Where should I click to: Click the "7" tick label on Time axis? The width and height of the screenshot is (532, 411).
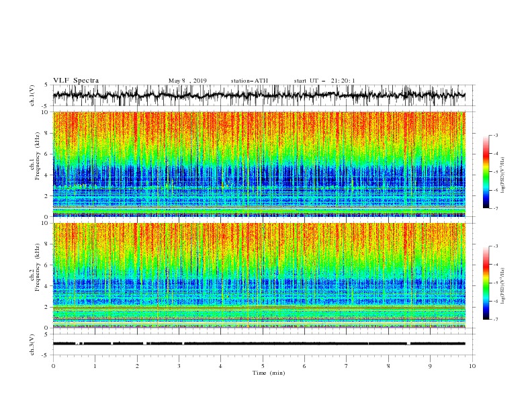pyautogui.click(x=347, y=366)
